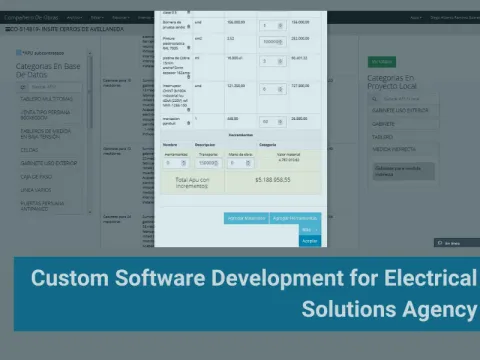This screenshot has height=360, width=480.
Task: Adjust quantity stepper for Interruptor CHINT row
Action: point(280,89)
